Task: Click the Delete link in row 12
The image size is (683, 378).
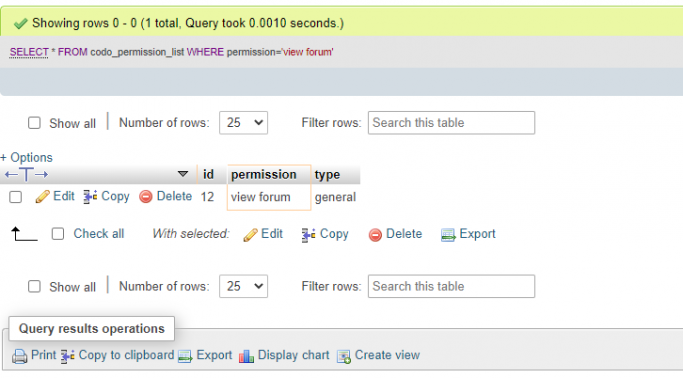Action: pos(174,196)
